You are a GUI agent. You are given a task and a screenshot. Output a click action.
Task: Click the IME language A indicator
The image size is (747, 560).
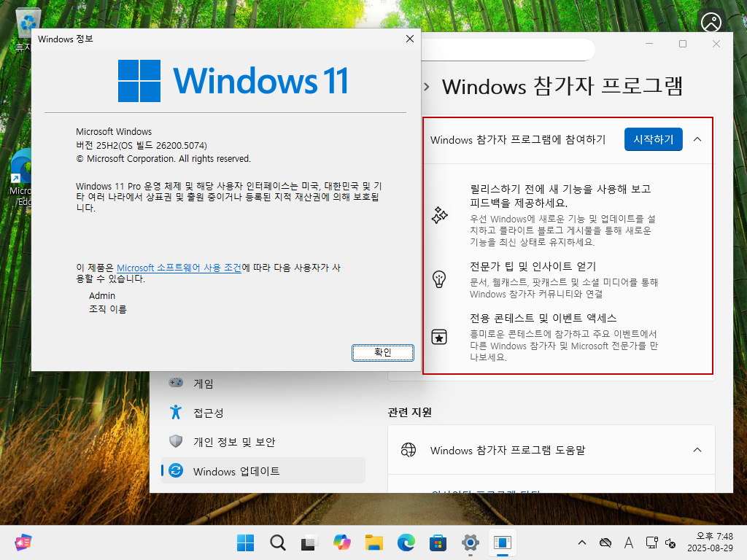pyautogui.click(x=629, y=542)
